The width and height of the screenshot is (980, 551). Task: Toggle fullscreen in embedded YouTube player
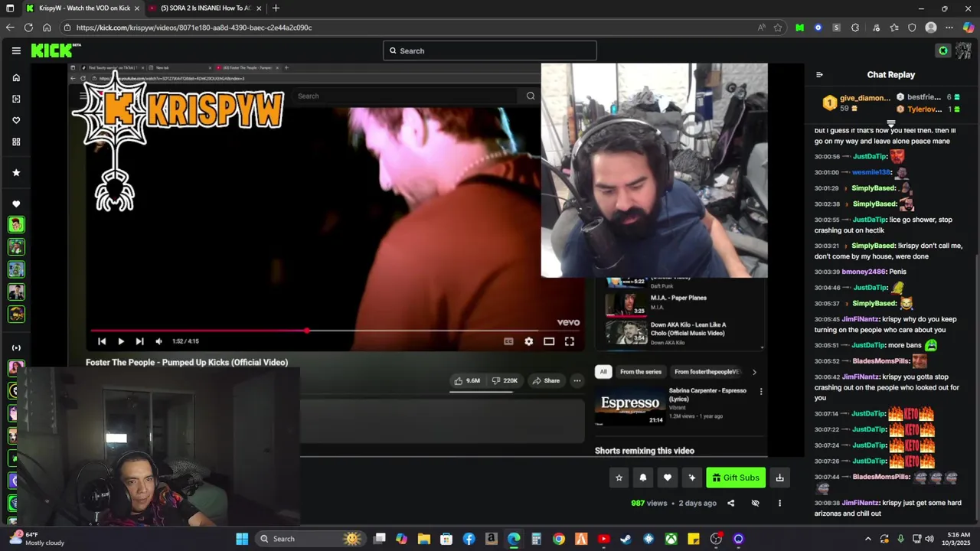pos(570,341)
